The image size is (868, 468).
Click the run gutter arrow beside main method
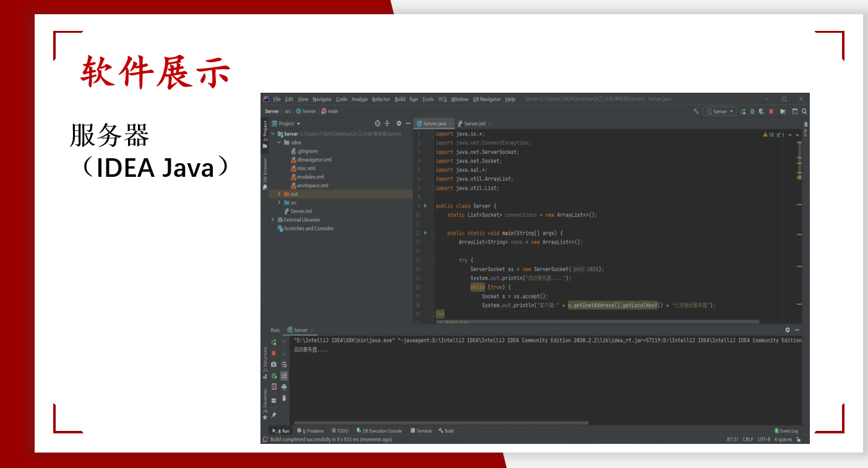click(x=425, y=233)
